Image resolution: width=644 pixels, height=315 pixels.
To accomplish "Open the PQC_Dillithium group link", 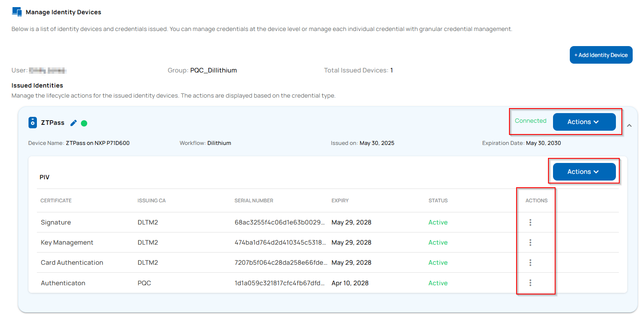I will click(x=213, y=70).
